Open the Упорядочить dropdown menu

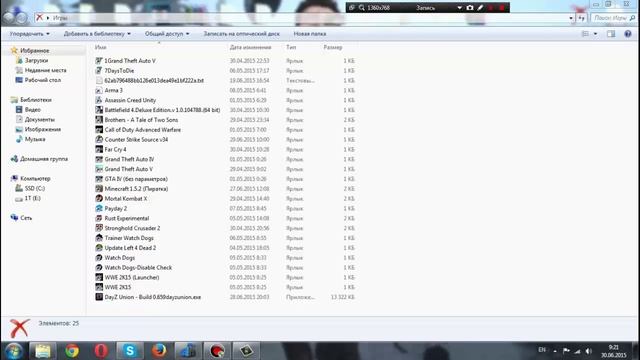click(30, 34)
